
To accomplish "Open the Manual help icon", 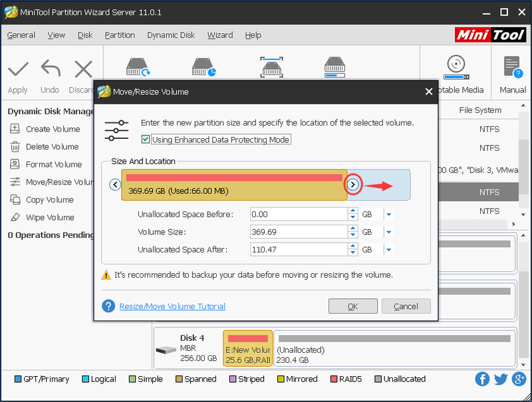I will (x=513, y=67).
